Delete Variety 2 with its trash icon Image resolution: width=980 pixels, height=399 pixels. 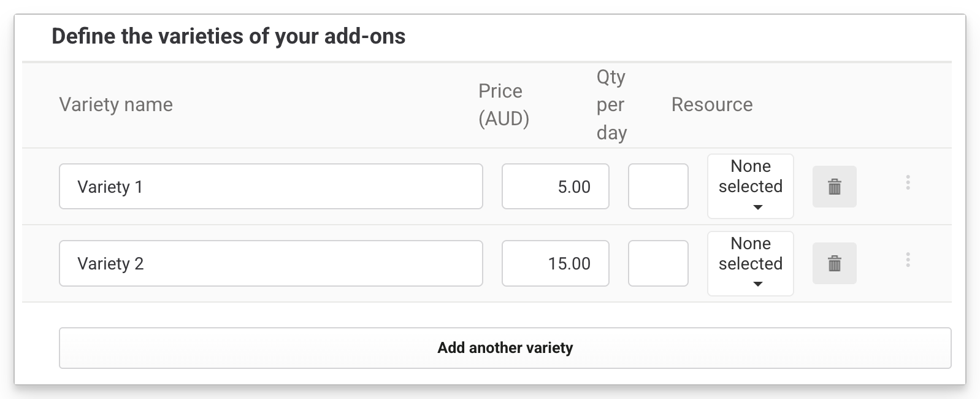click(834, 264)
